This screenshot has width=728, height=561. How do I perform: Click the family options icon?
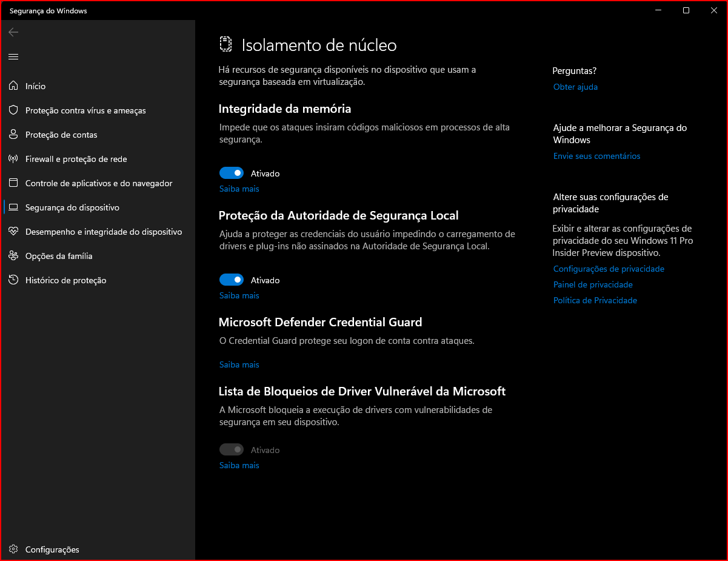click(13, 256)
